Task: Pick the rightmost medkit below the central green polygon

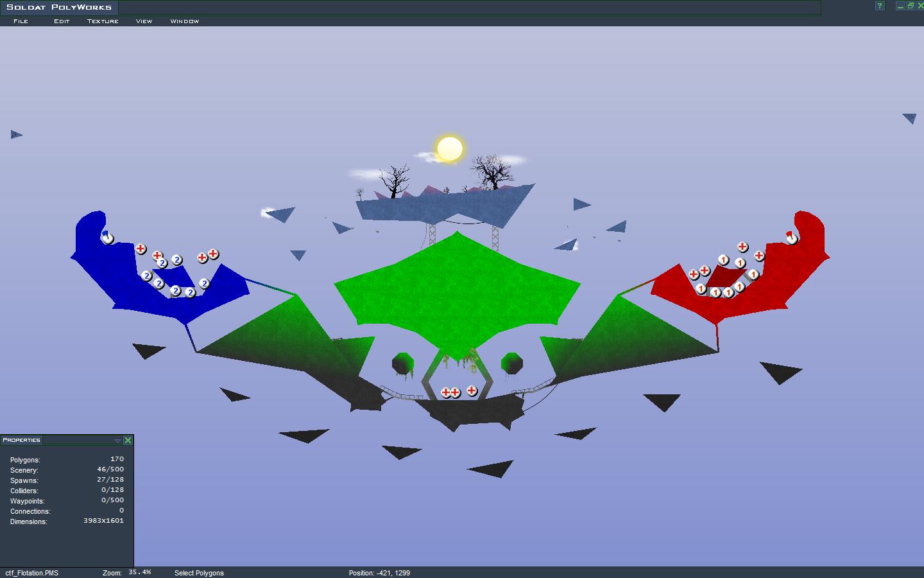Action: pos(472,390)
